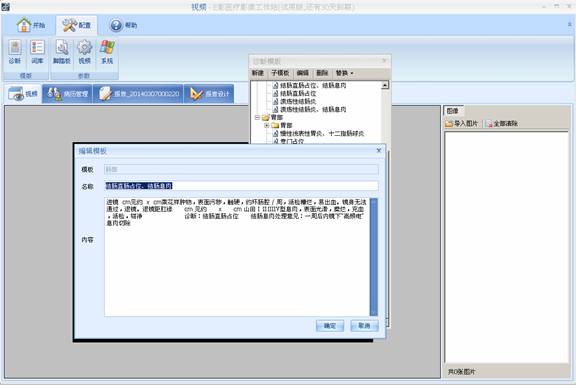This screenshot has height=385, width=576.
Task: Switch to the 视频 document tab with eye icon
Action: pyautogui.click(x=23, y=94)
